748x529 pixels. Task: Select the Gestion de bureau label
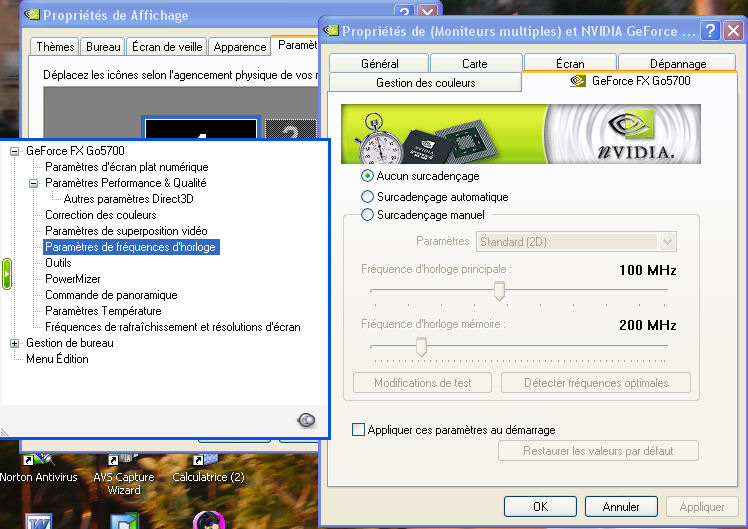pyautogui.click(x=70, y=343)
